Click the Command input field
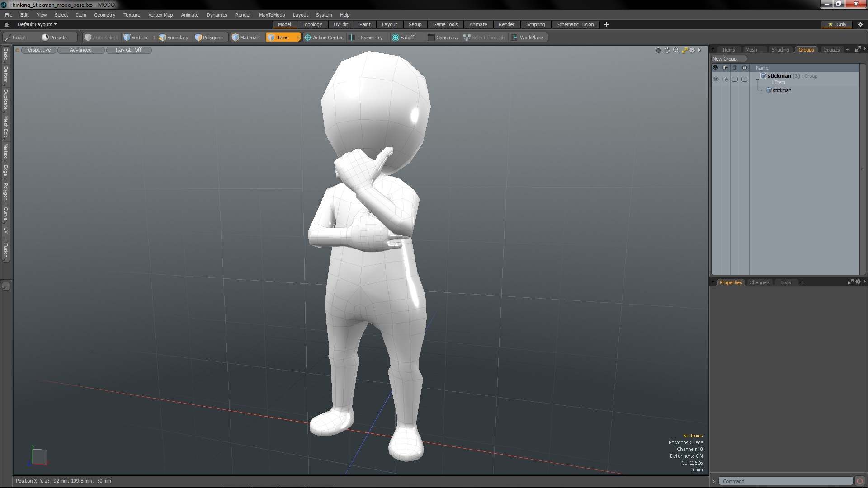 coord(785,481)
